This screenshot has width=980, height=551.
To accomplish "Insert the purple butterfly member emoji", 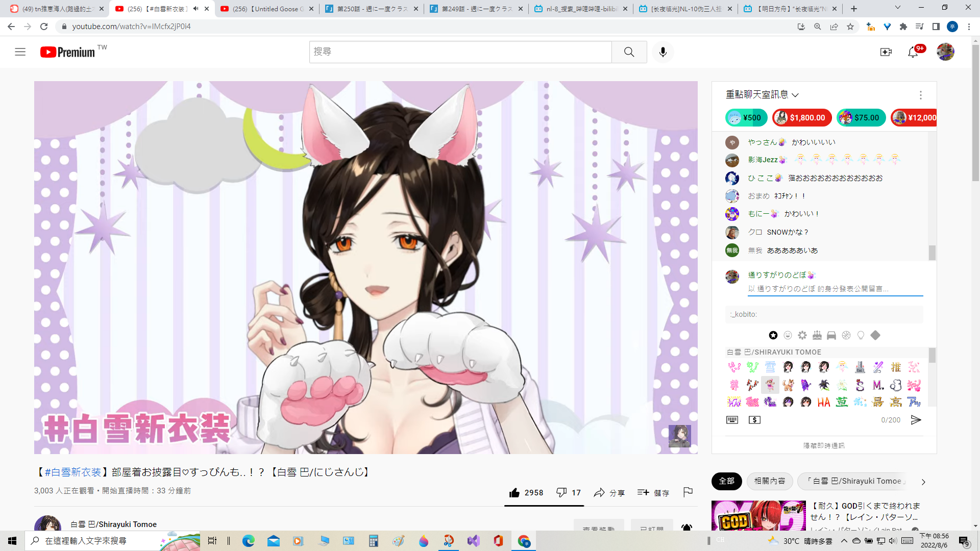I will 806,385.
